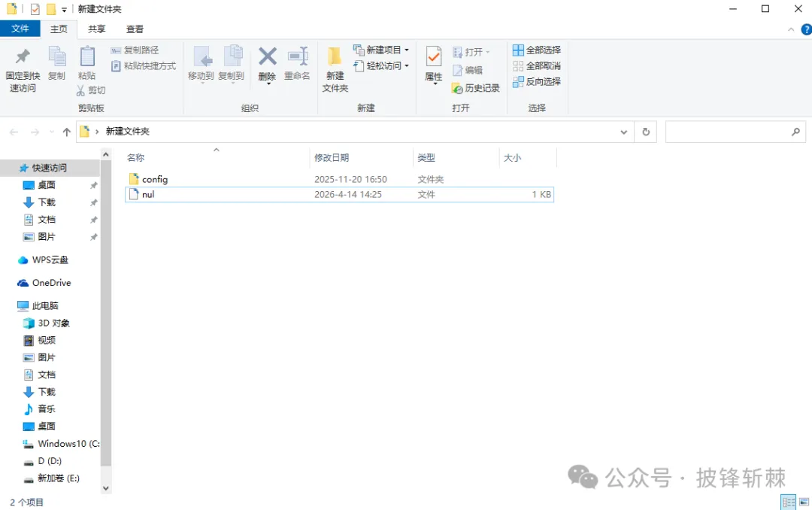
Task: Click the up-arrow parent folder button
Action: [66, 132]
